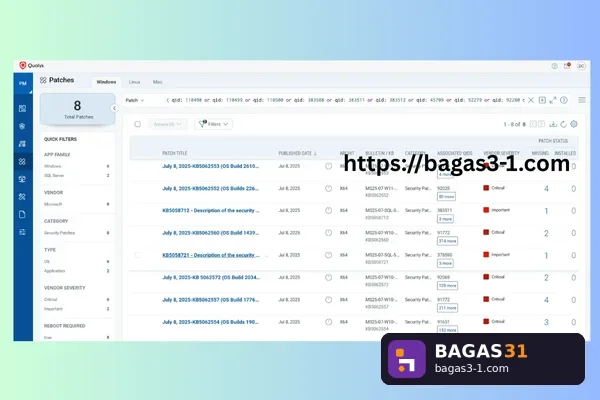Switch to the Windows tab

[106, 82]
